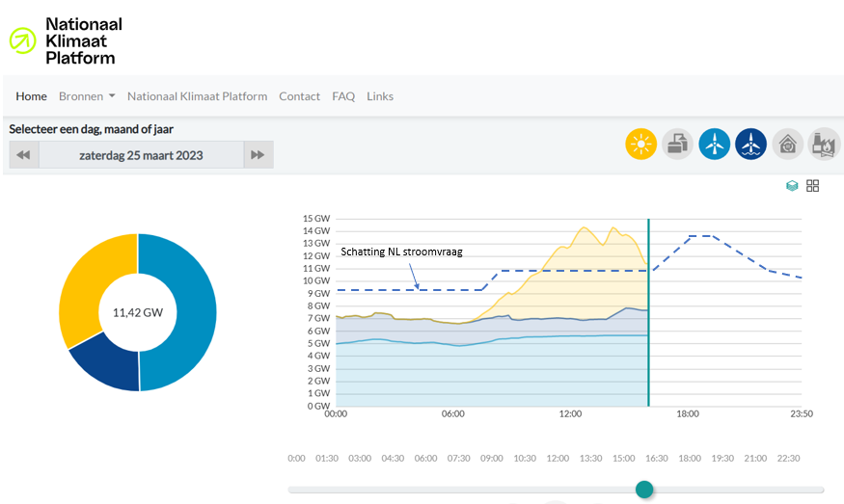Screen dimensions: 844x504
Task: Open the Home menu item
Action: tap(31, 96)
